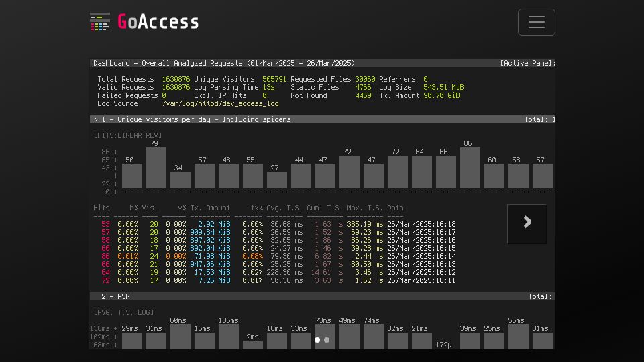
Task: Click the Active Panel label
Action: point(528,63)
